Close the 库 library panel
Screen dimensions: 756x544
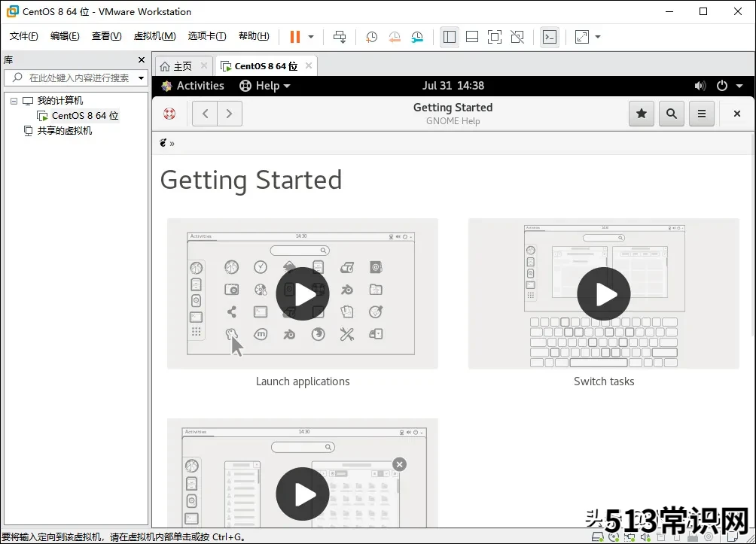tap(142, 59)
